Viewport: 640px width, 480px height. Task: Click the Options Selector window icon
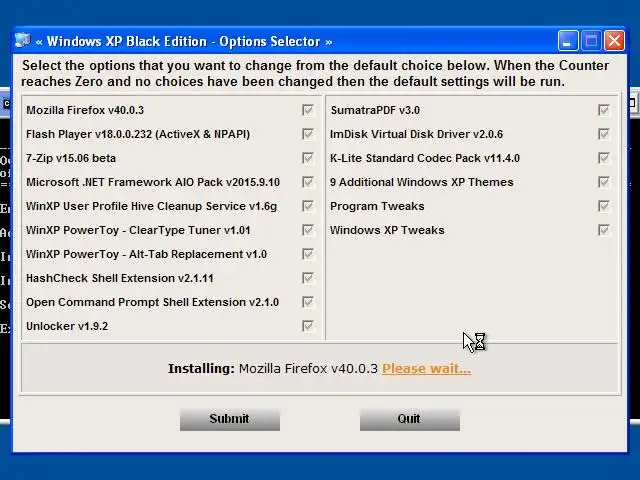click(x=23, y=41)
